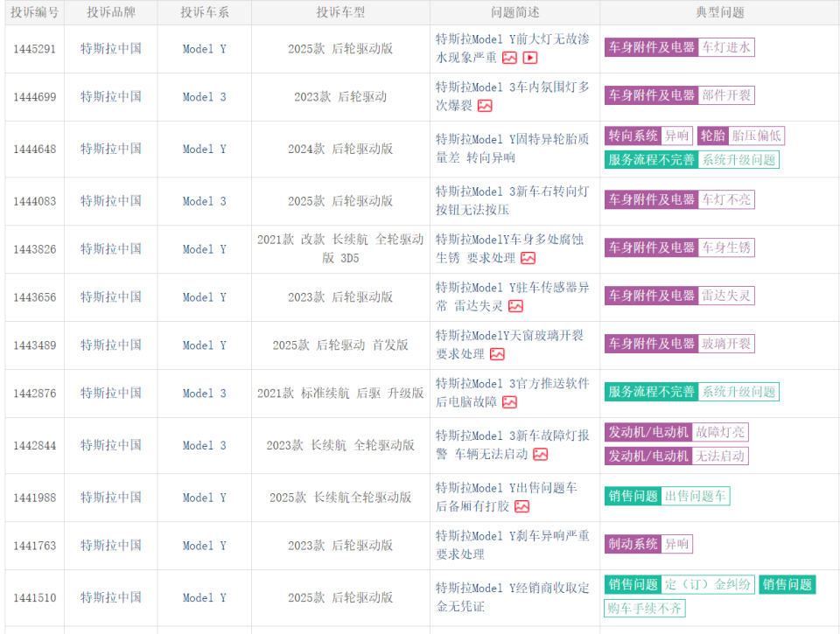Click the 制动系统 异响 tag
840x634 pixels.
(x=648, y=544)
